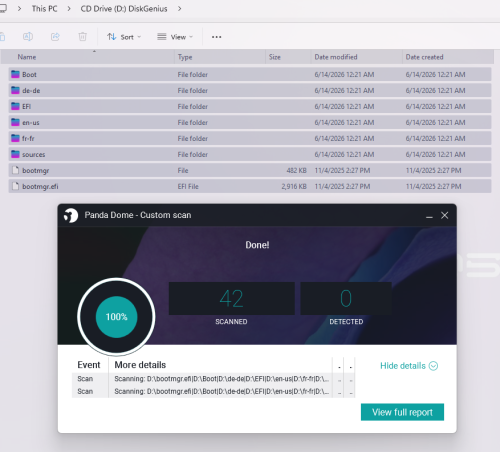The image size is (500, 452).
Task: Click the bootmgr.efi file icon
Action: tap(15, 186)
